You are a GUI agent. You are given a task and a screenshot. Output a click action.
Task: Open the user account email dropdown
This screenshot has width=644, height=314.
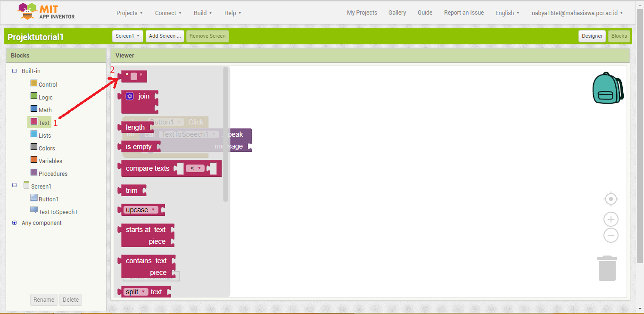pyautogui.click(x=577, y=13)
